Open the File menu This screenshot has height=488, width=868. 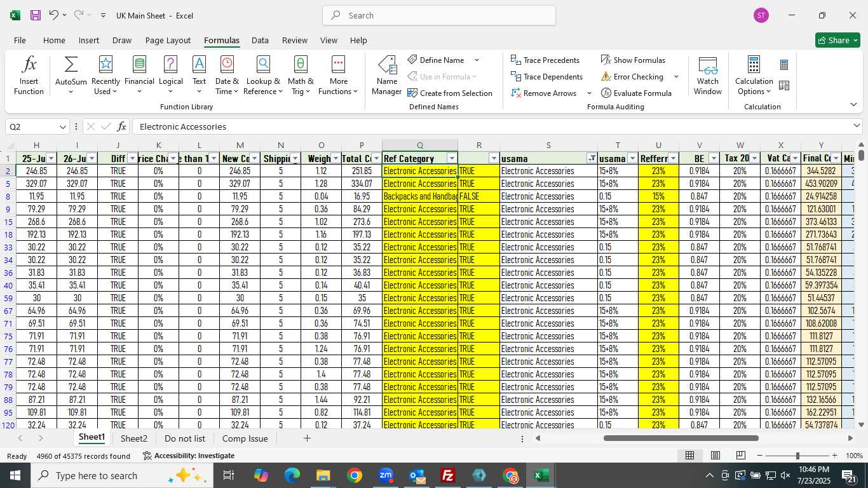pos(20,40)
